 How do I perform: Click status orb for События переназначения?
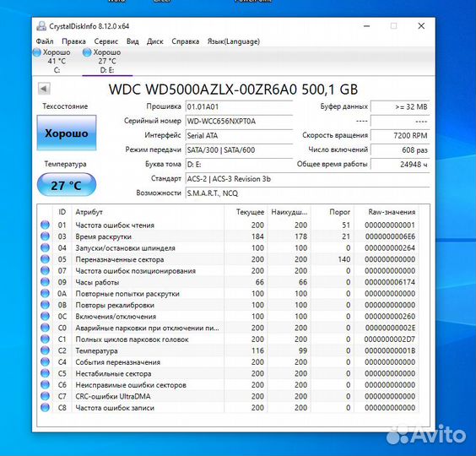pos(45,361)
